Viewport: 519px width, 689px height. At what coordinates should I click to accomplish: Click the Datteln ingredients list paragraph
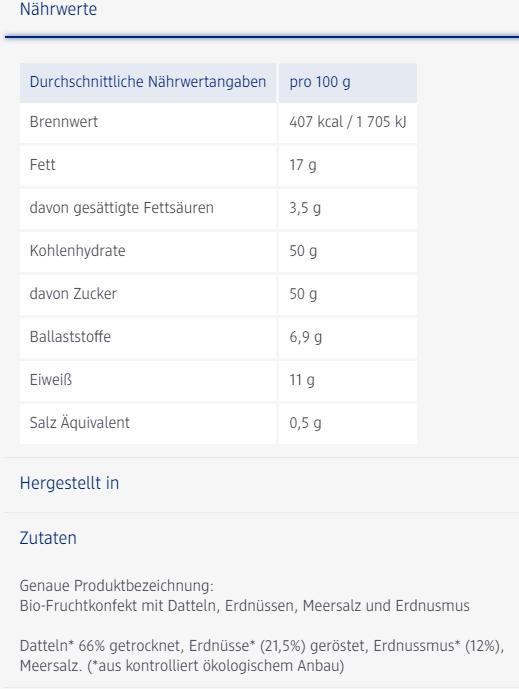pyautogui.click(x=262, y=656)
